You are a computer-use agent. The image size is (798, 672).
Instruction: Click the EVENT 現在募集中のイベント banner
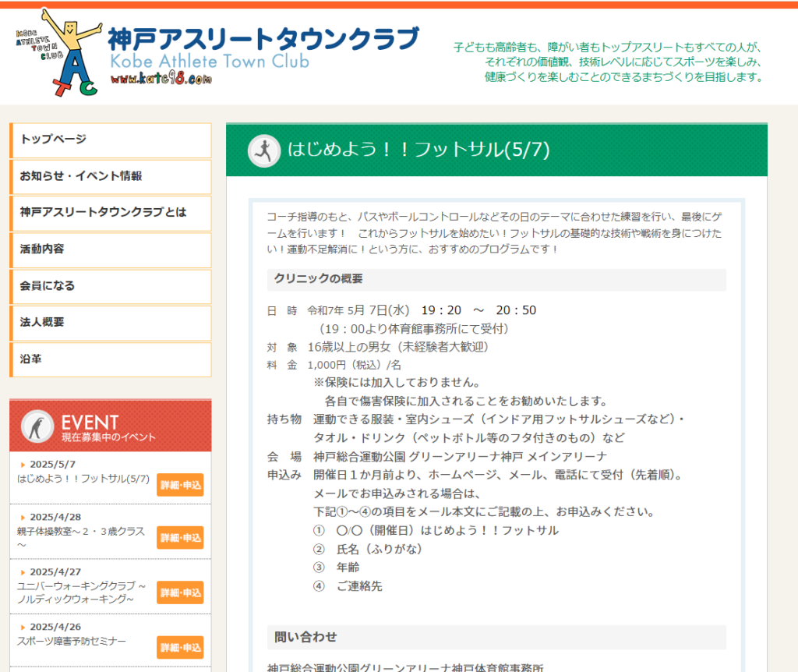(111, 426)
